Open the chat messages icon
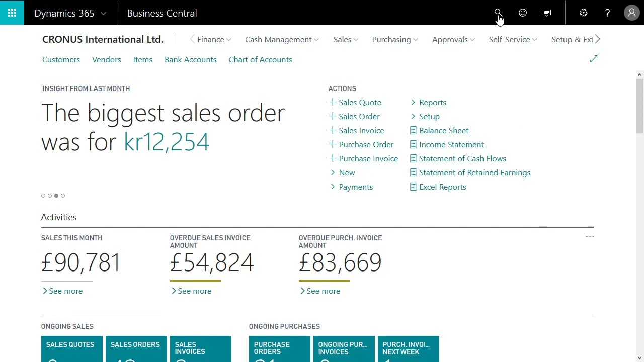 click(x=547, y=13)
